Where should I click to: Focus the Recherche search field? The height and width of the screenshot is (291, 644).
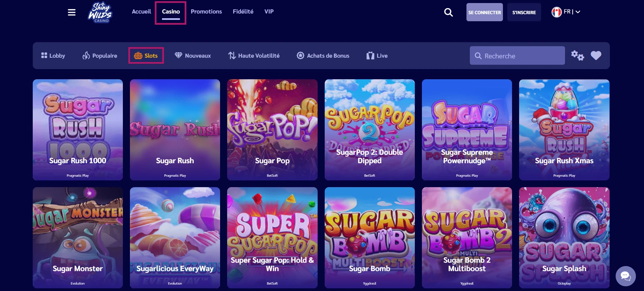point(517,56)
